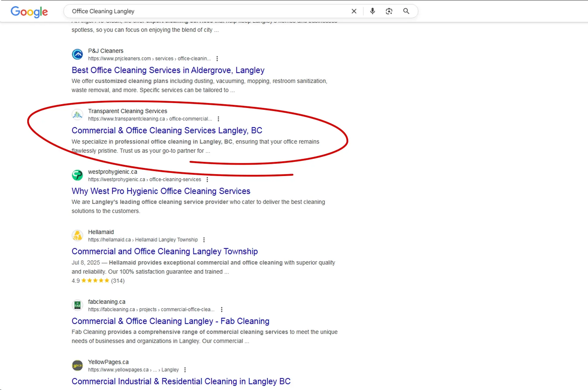Click the Hellamaid favicon
Viewport: 588px width, 390px height.
(77, 235)
